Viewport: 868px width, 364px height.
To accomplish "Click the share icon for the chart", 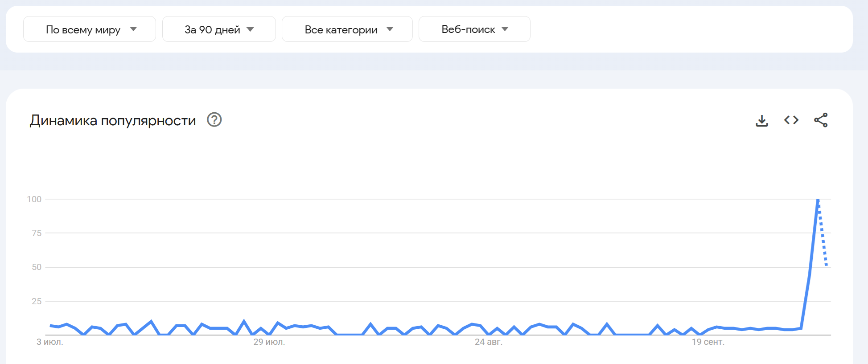I will click(821, 120).
